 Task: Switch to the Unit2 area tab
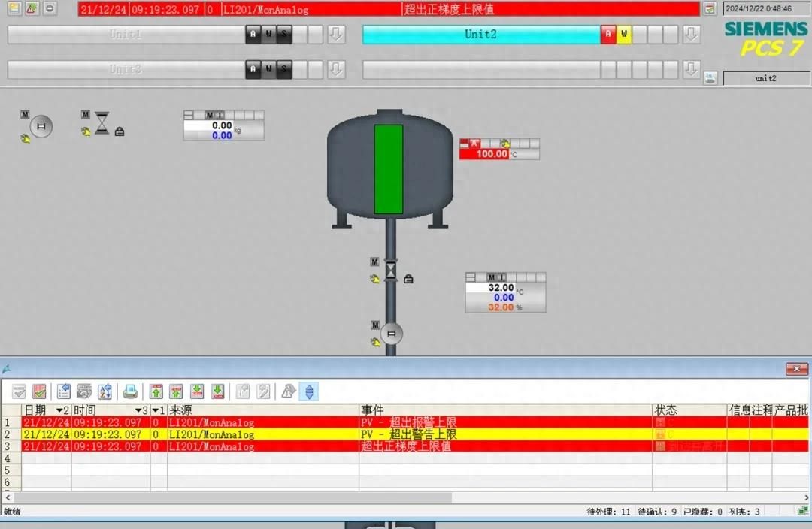pyautogui.click(x=481, y=34)
